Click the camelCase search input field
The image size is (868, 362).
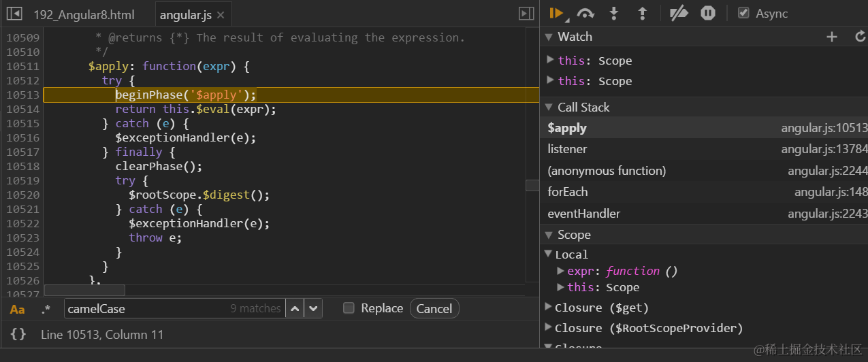click(x=146, y=308)
